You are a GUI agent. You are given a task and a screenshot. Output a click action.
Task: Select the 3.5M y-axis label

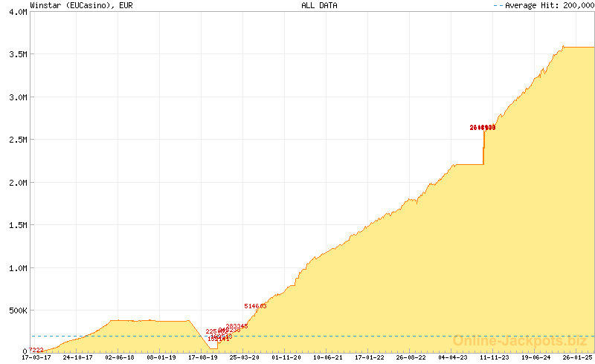click(x=17, y=54)
